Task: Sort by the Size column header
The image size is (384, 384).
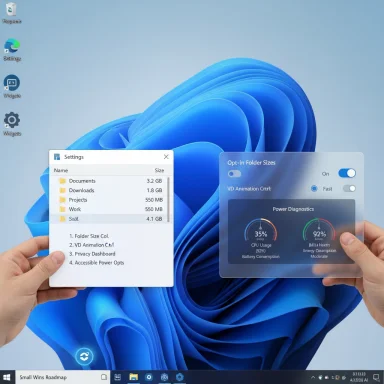Action: 159,170
